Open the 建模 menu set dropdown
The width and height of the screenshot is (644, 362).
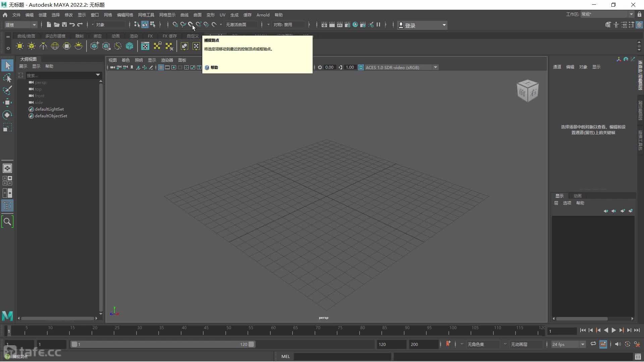pos(21,25)
